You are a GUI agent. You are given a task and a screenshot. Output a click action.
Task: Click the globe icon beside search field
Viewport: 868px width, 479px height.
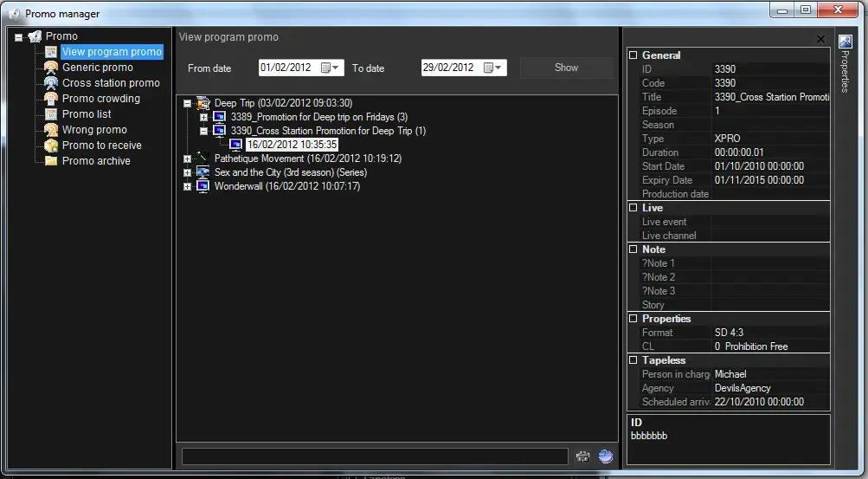606,456
